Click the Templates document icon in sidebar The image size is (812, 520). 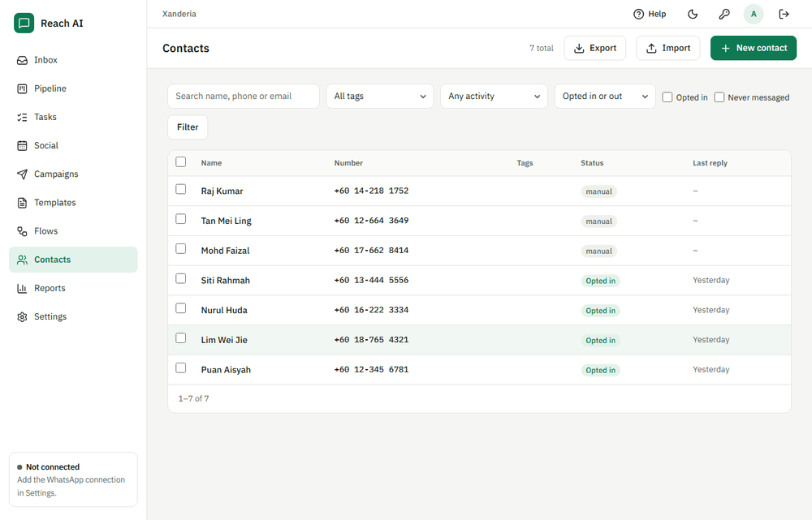pyautogui.click(x=22, y=202)
